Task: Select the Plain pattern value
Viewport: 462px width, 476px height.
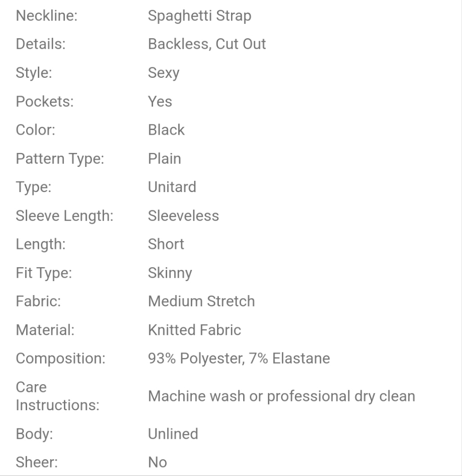Action: pos(164,159)
